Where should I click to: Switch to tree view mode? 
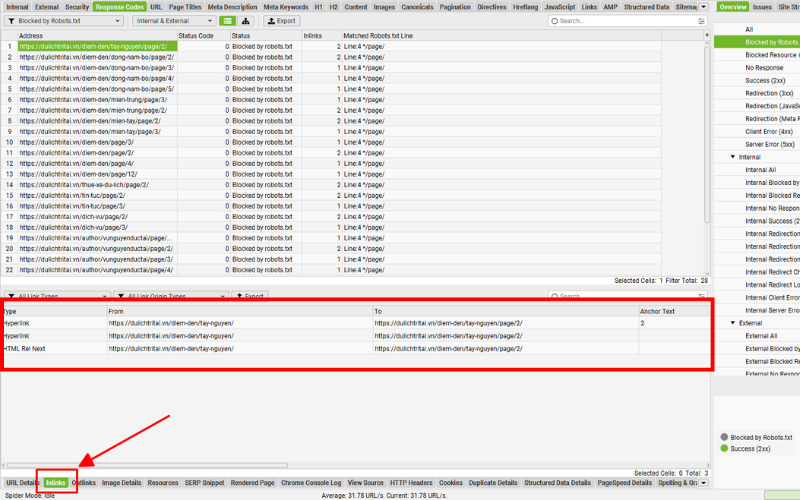pos(246,21)
